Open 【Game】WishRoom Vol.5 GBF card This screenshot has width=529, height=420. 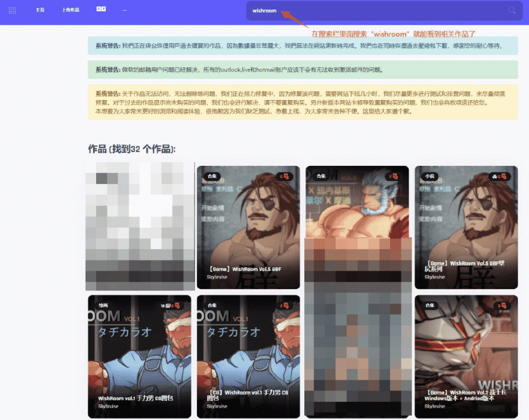pyautogui.click(x=248, y=227)
